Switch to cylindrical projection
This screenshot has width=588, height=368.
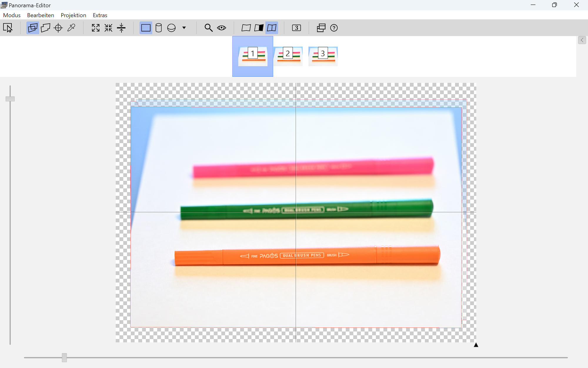(x=158, y=28)
